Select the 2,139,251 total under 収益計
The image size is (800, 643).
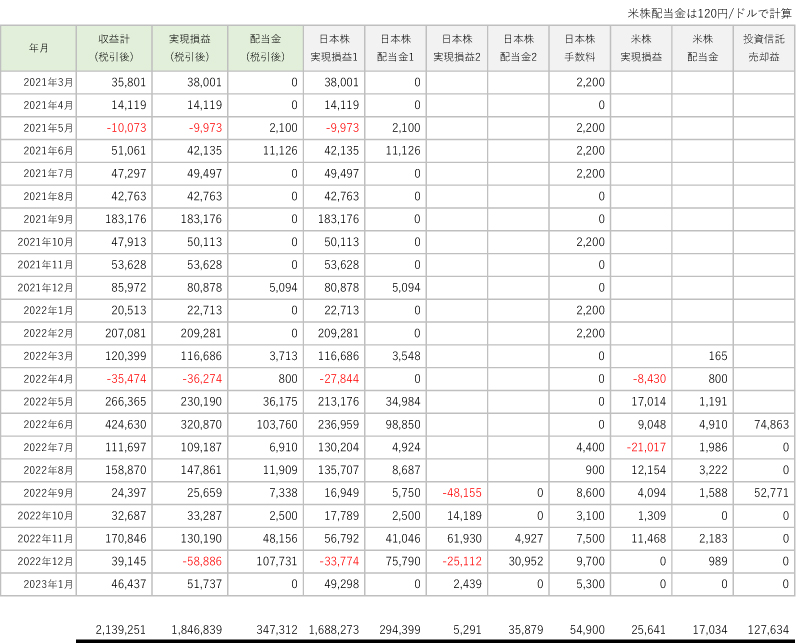coord(120,630)
